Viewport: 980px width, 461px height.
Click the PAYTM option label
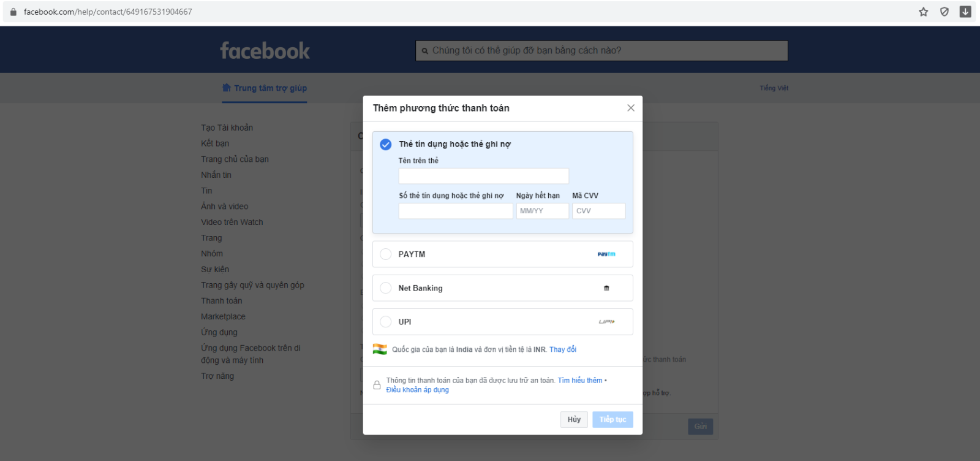tap(412, 254)
